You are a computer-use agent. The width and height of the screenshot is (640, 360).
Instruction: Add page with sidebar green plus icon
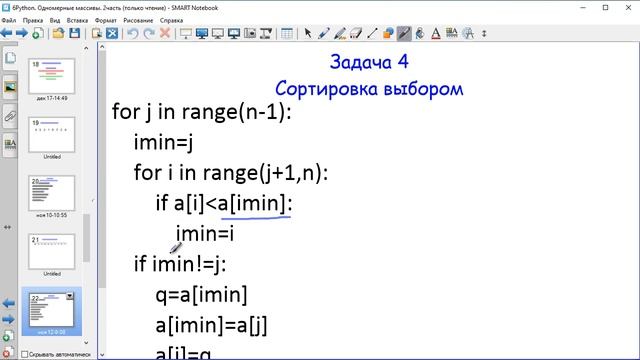(x=7, y=337)
